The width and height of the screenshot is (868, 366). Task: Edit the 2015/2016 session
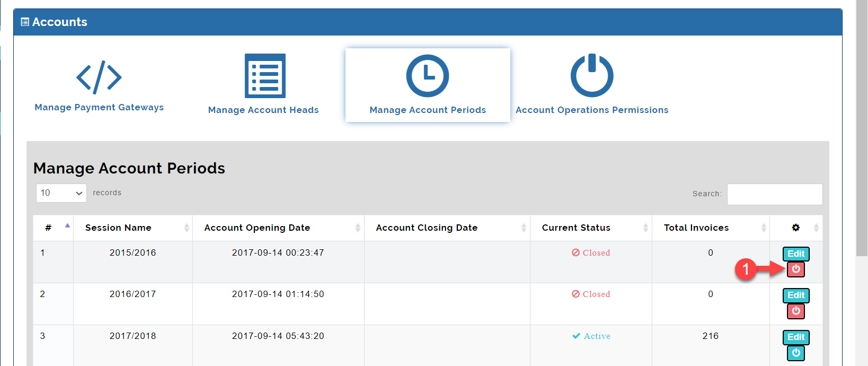pyautogui.click(x=796, y=254)
